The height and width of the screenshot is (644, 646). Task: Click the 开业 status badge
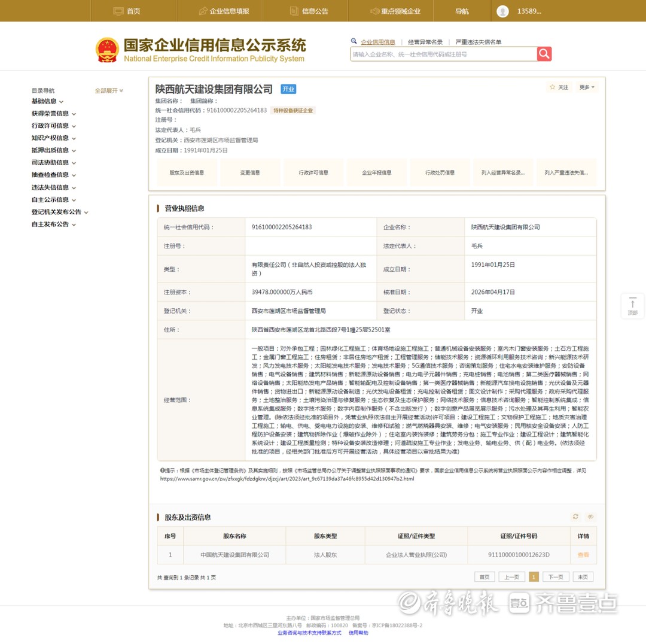point(288,89)
